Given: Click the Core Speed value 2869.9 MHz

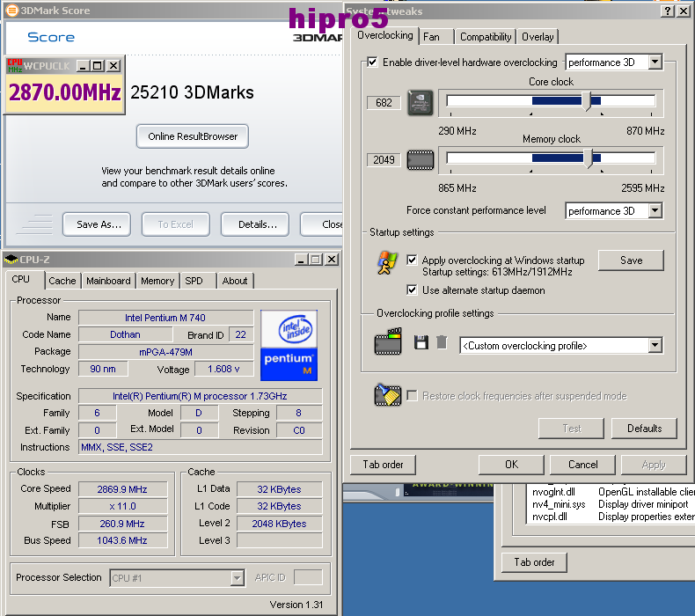Looking at the screenshot, I should pos(123,489).
